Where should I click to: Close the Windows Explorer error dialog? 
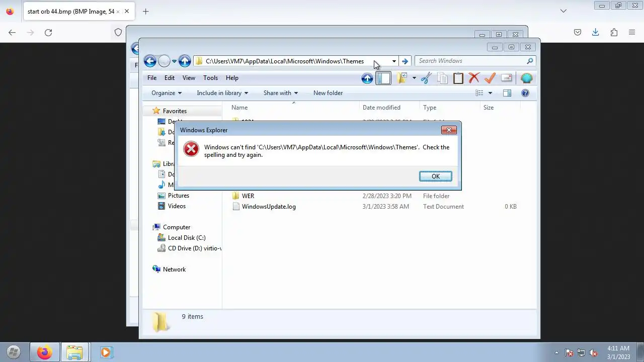click(x=449, y=130)
